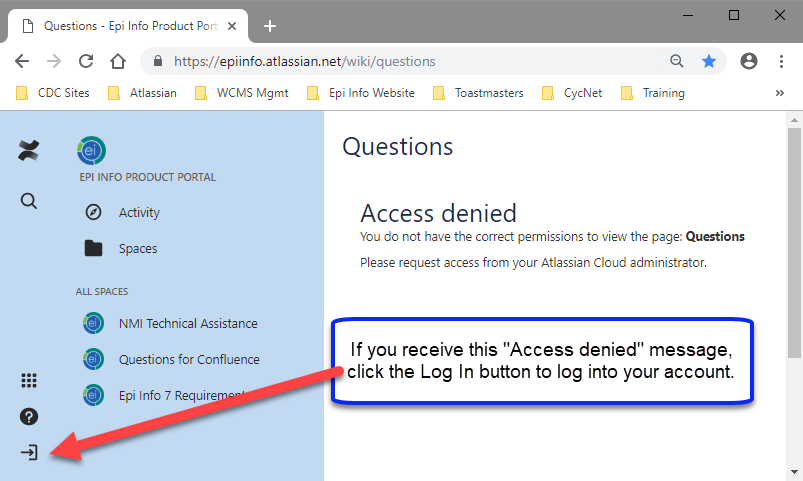
Task: Open Chrome's three-dot menu
Action: click(x=780, y=61)
